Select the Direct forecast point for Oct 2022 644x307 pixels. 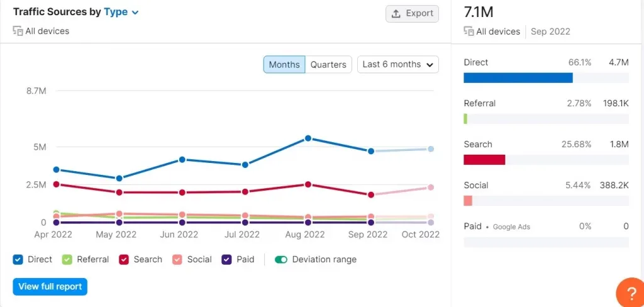tap(431, 149)
